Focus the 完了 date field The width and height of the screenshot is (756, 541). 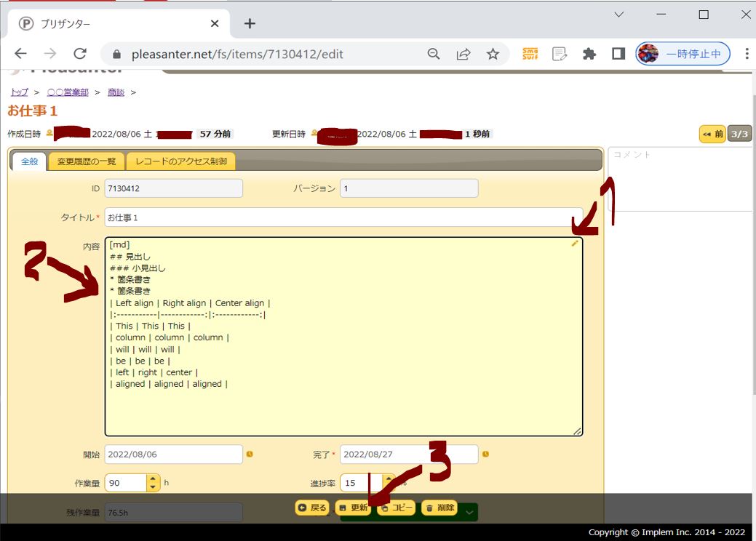tap(409, 454)
